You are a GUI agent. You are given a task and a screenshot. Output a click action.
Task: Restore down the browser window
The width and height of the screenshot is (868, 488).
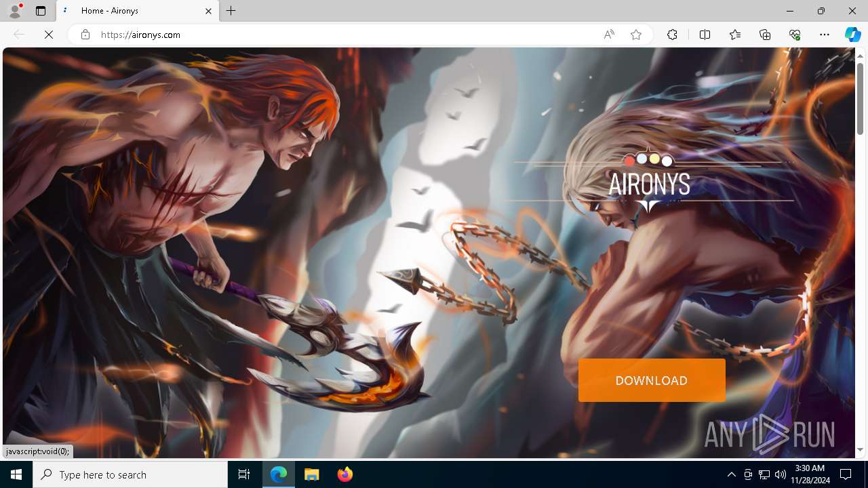pyautogui.click(x=821, y=11)
